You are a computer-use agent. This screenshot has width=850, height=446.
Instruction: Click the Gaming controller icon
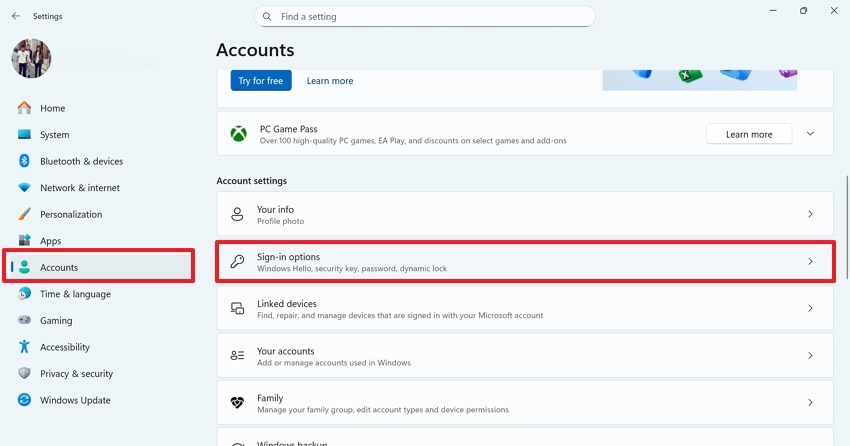[24, 321]
